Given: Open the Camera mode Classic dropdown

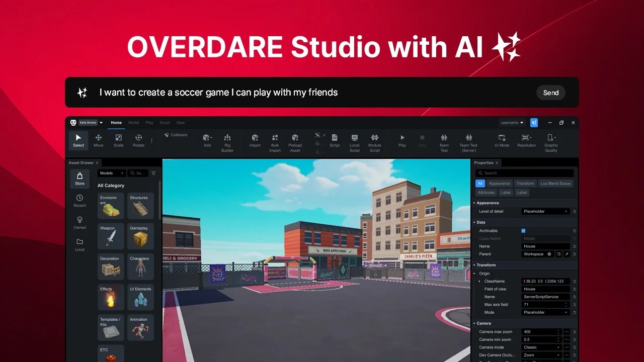Looking at the screenshot, I should pyautogui.click(x=542, y=347).
